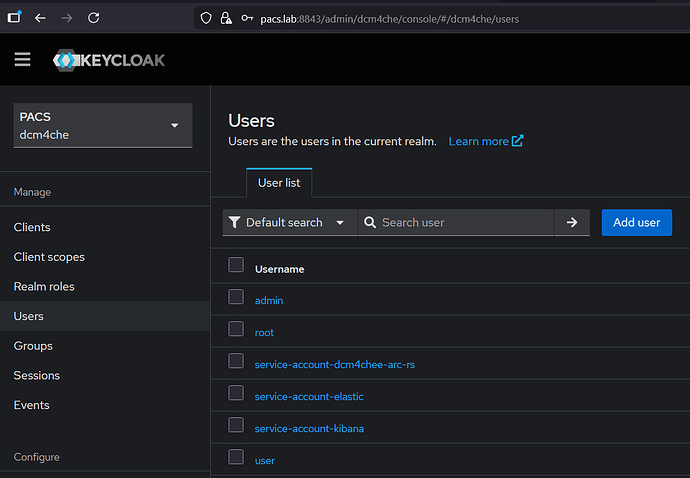The image size is (690, 478).
Task: Check the box next to root user
Action: tap(236, 329)
